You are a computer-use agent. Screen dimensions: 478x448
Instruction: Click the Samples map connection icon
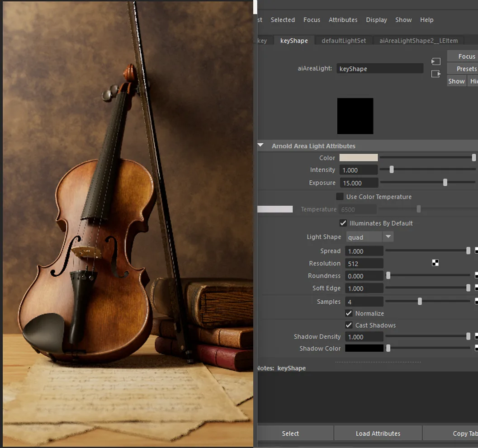point(477,302)
